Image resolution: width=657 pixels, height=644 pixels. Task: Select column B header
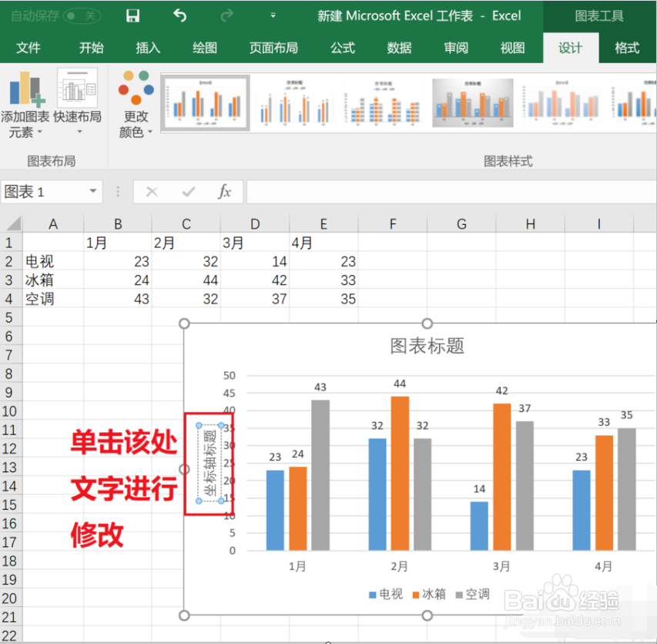tap(118, 223)
